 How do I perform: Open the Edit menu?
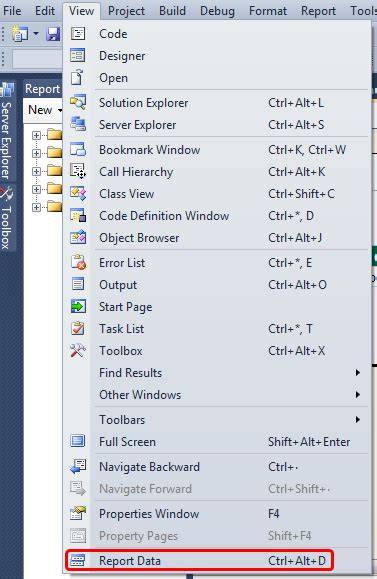45,11
